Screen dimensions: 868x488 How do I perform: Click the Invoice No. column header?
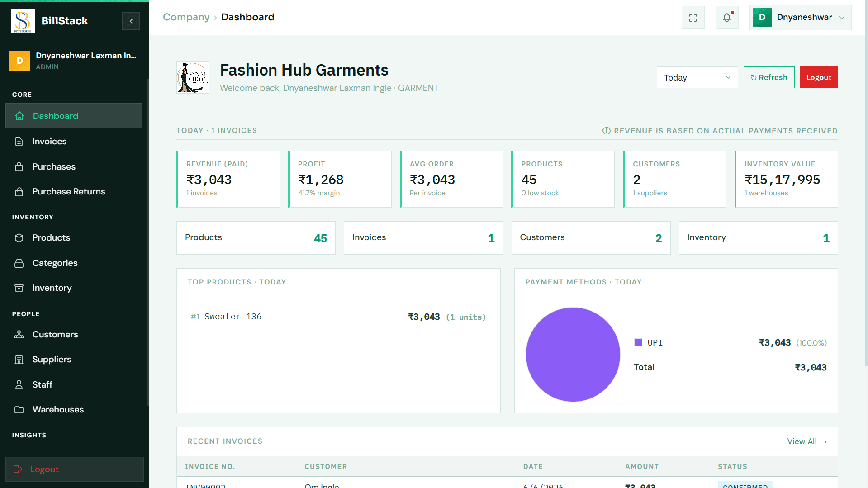[210, 467]
